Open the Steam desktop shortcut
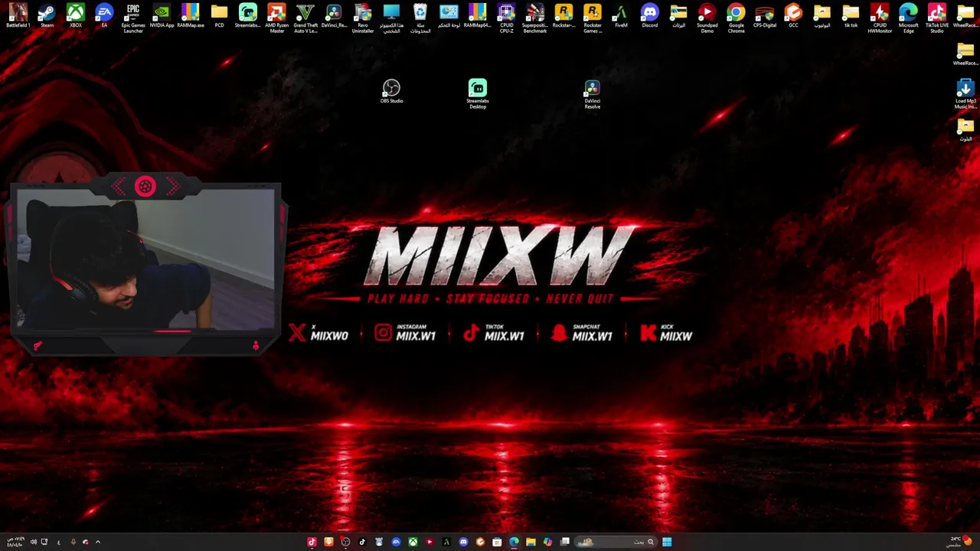Image resolution: width=980 pixels, height=551 pixels. [x=47, y=16]
